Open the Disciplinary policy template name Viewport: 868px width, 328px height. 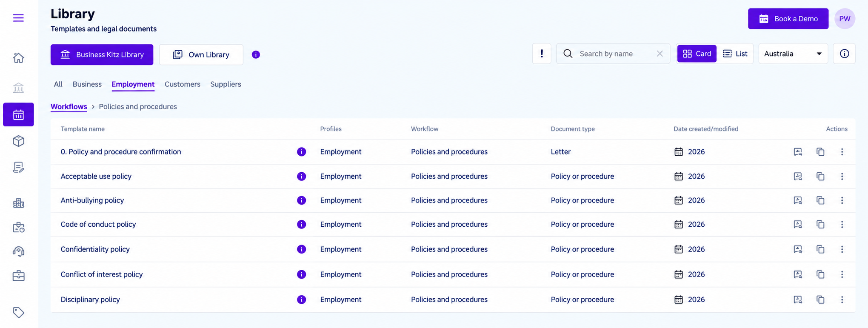coord(90,299)
